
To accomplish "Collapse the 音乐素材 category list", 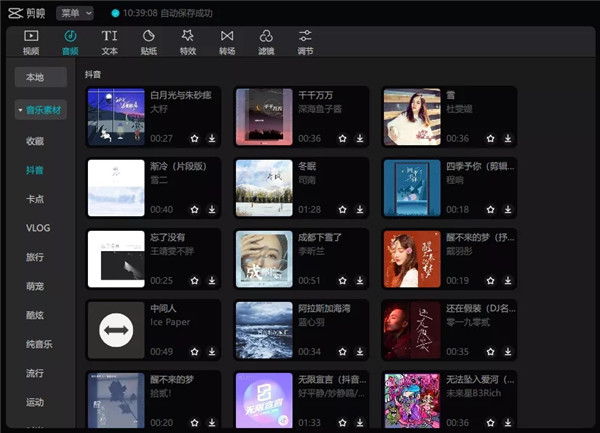I will [x=41, y=110].
